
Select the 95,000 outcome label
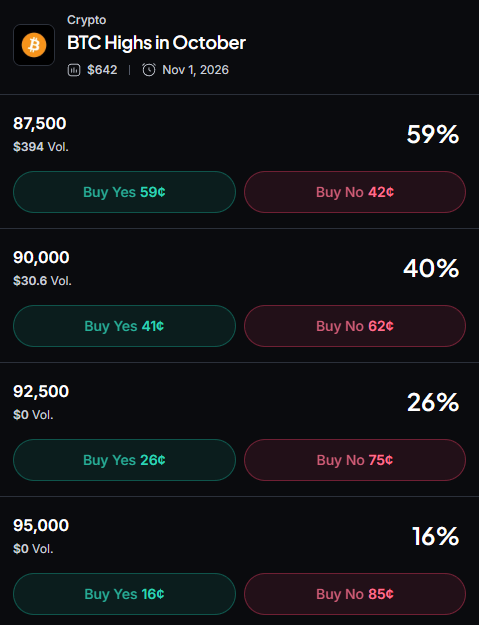click(x=41, y=525)
